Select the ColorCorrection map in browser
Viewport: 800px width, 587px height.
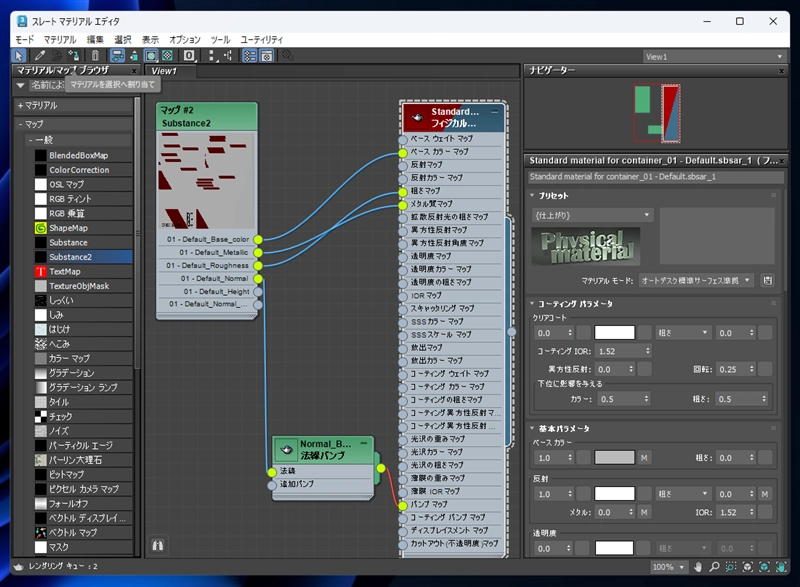(78, 170)
